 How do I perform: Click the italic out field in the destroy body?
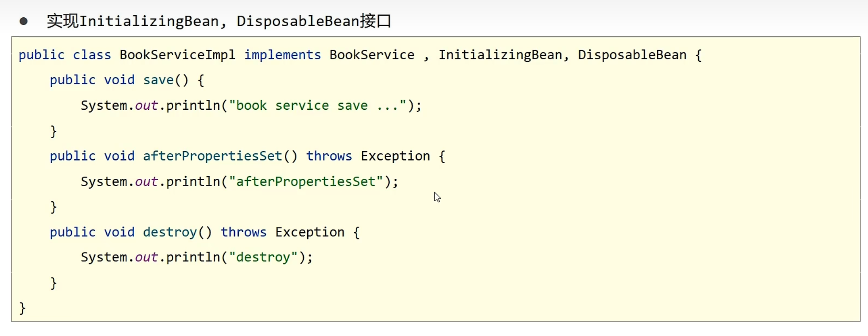click(146, 257)
